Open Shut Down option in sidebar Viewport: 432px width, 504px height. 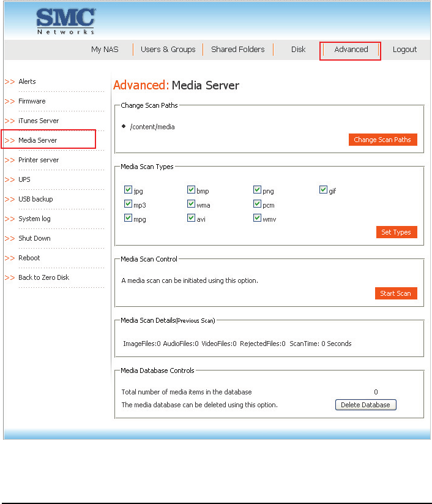[x=34, y=238]
